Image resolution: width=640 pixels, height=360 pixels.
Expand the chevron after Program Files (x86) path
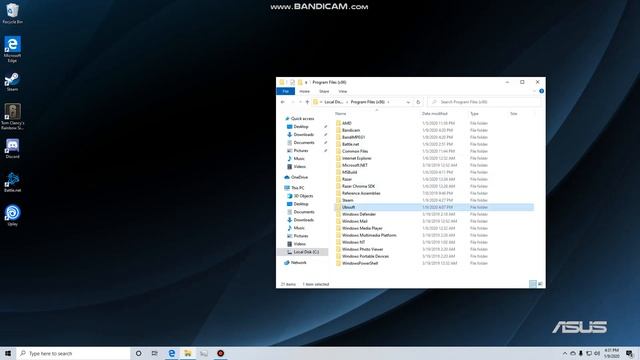point(389,102)
